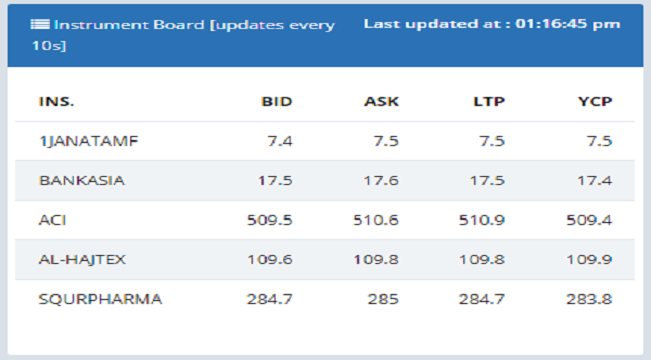Click the LTP column header
This screenshot has width=651, height=360.
[x=489, y=101]
